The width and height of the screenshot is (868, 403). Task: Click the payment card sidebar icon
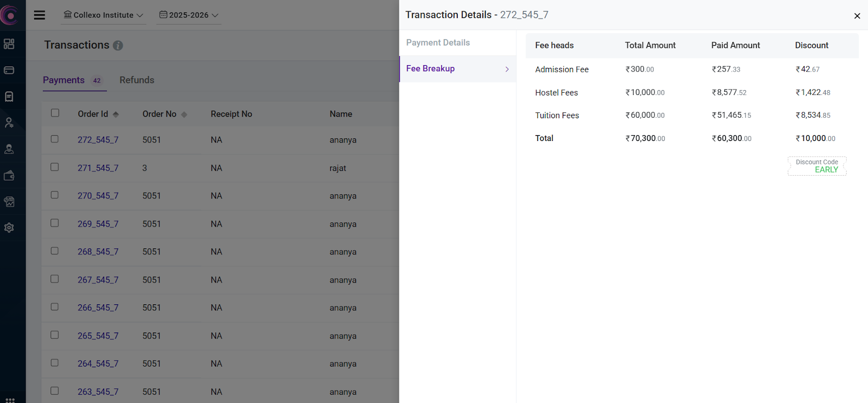coord(9,71)
